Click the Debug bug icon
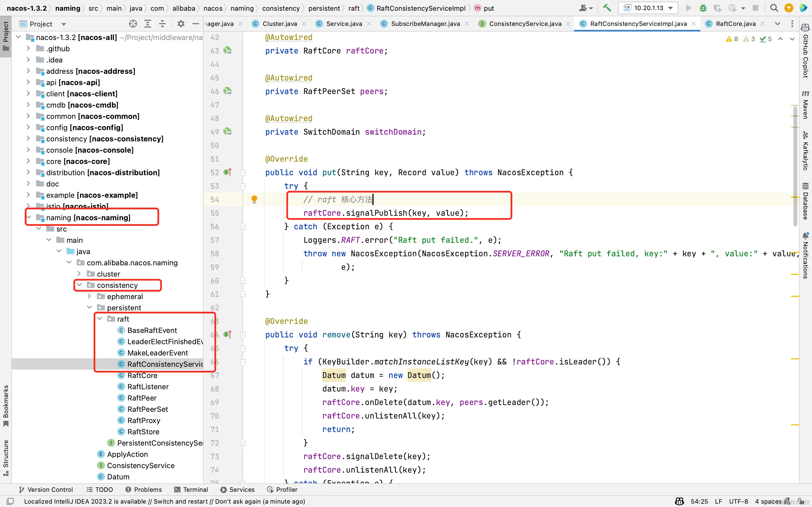 coord(703,8)
